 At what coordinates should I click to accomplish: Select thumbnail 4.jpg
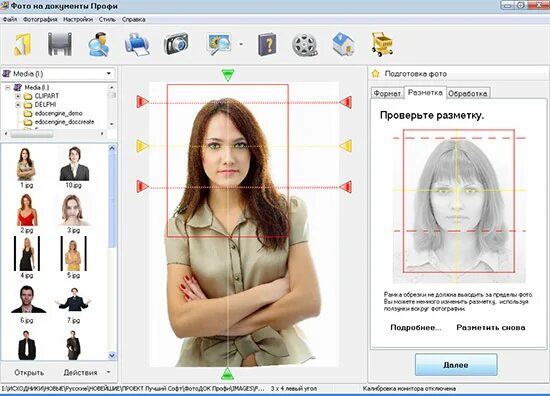(27, 254)
